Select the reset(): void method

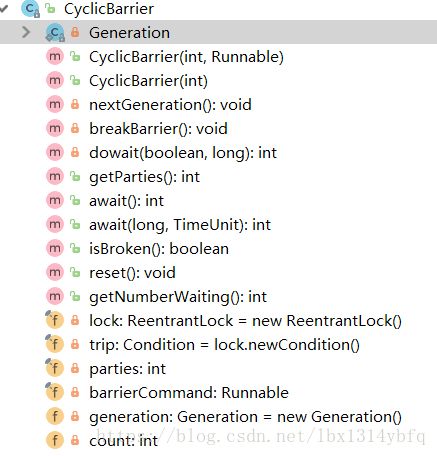132,273
